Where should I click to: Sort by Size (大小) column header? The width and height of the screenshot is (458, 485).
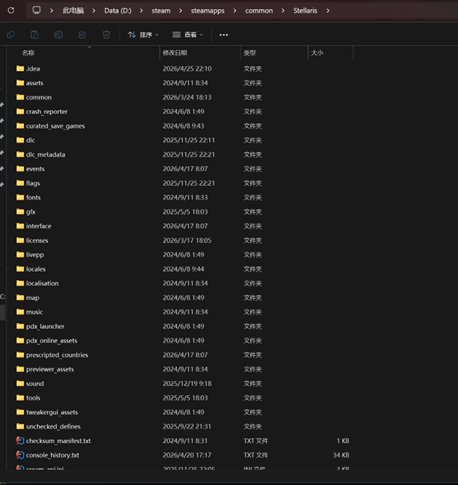(317, 53)
